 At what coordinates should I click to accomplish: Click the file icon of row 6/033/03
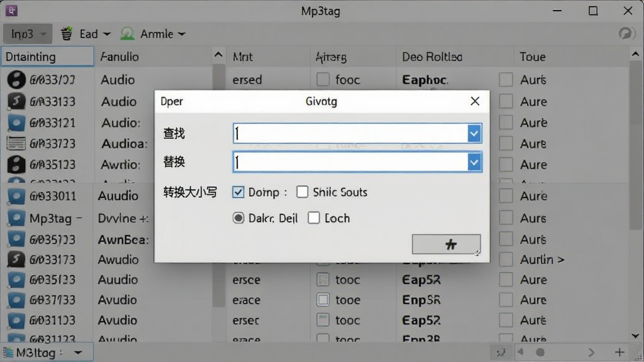coord(16,80)
